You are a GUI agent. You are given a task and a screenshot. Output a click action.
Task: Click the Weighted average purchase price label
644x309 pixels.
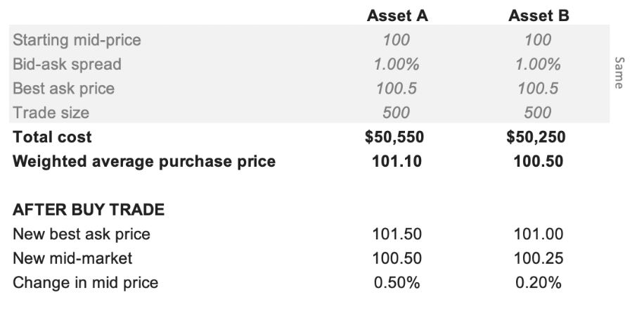(144, 161)
